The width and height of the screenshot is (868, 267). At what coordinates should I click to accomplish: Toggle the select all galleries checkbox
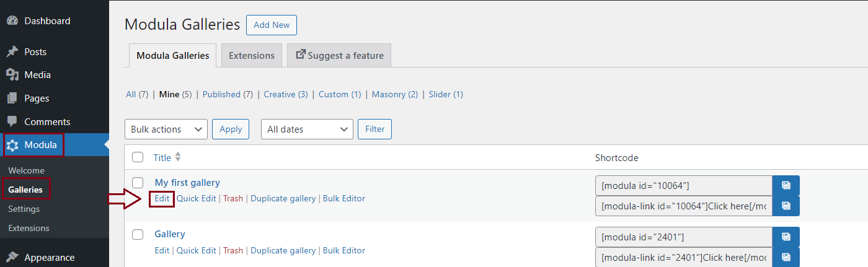click(138, 157)
